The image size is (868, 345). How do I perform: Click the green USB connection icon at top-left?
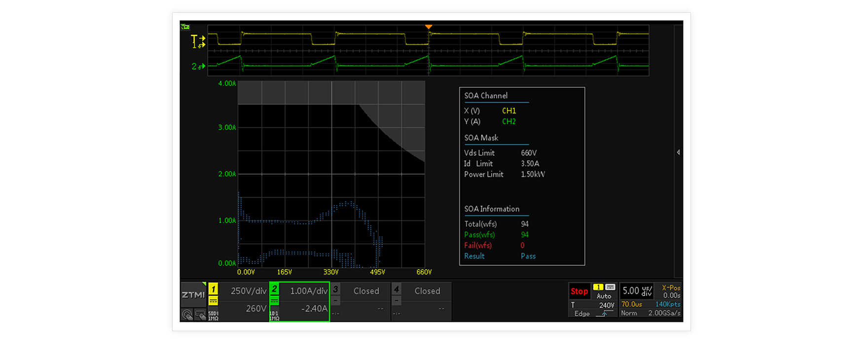(185, 27)
